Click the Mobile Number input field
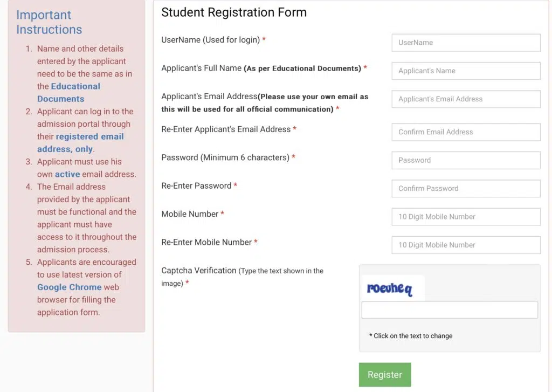 466,217
